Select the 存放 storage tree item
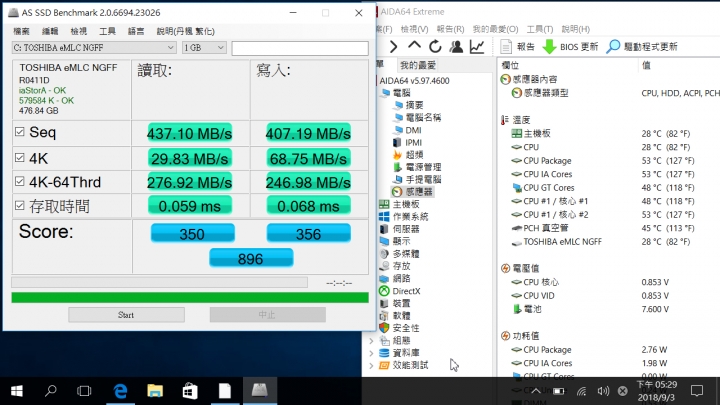 coord(395,266)
